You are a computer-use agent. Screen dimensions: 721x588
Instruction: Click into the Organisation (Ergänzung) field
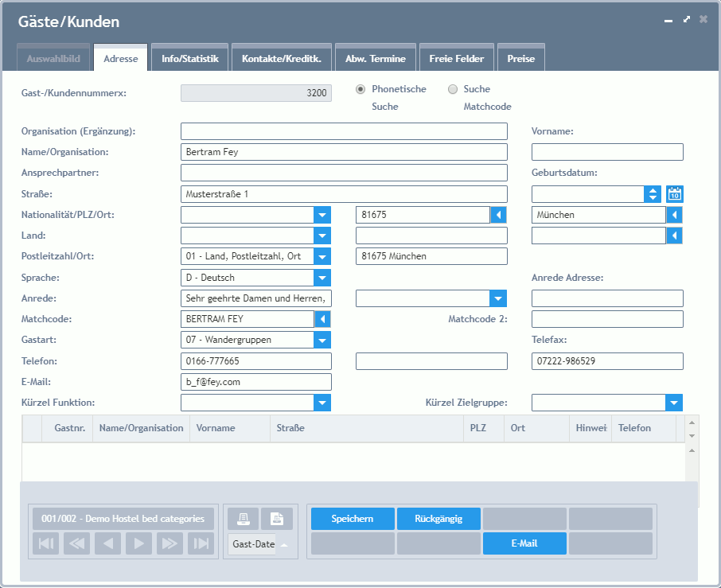344,131
